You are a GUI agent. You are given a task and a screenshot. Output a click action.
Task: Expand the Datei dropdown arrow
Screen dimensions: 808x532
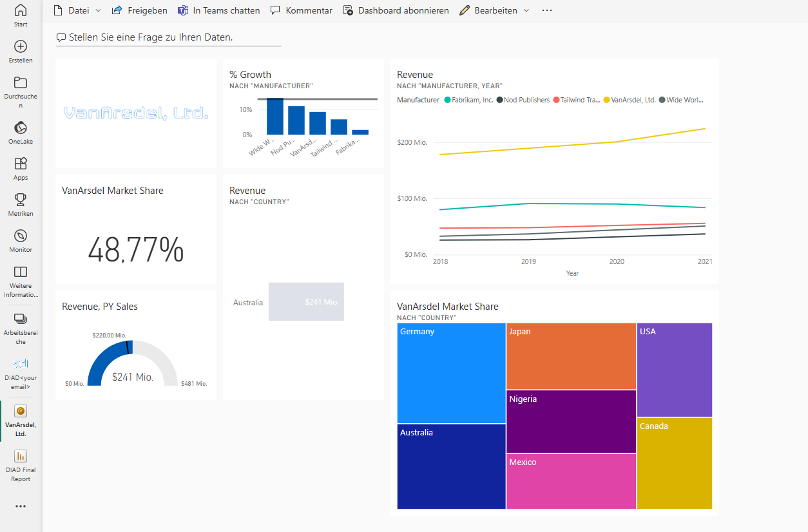pyautogui.click(x=98, y=10)
